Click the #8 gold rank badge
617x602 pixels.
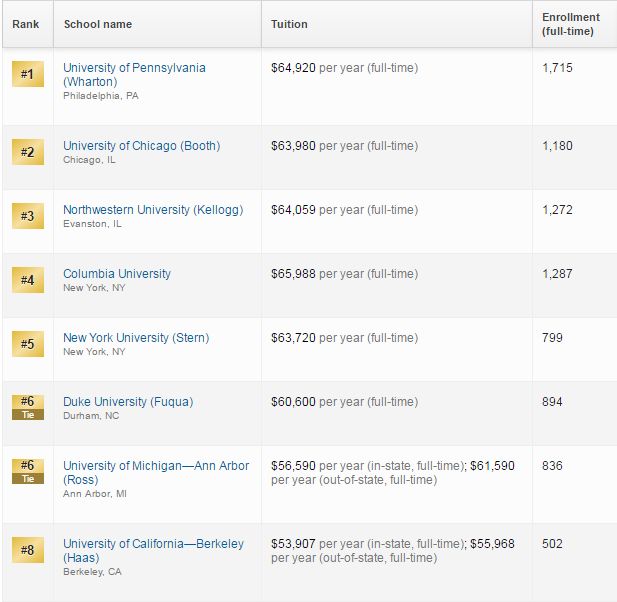(28, 550)
